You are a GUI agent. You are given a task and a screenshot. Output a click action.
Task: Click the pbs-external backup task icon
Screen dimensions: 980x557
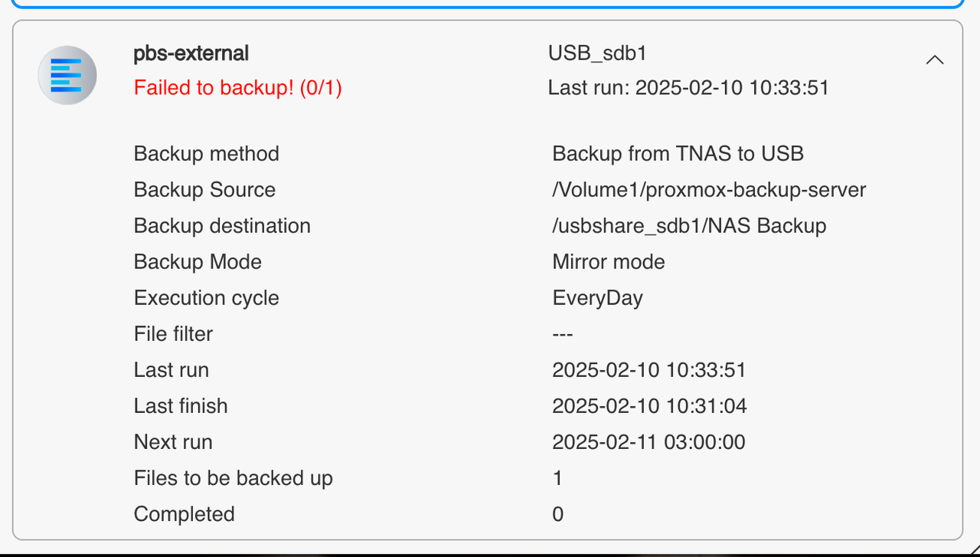point(67,75)
